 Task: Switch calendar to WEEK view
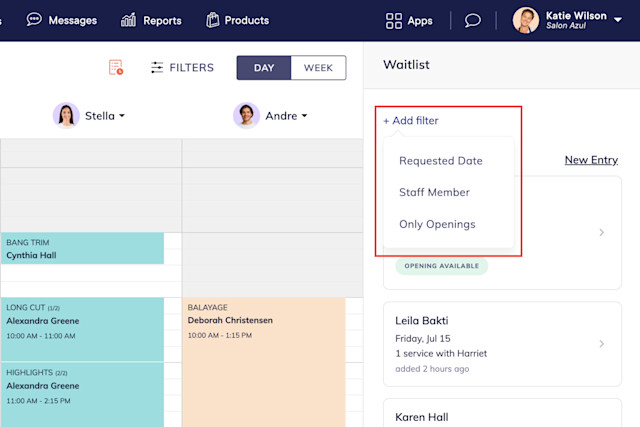[318, 68]
